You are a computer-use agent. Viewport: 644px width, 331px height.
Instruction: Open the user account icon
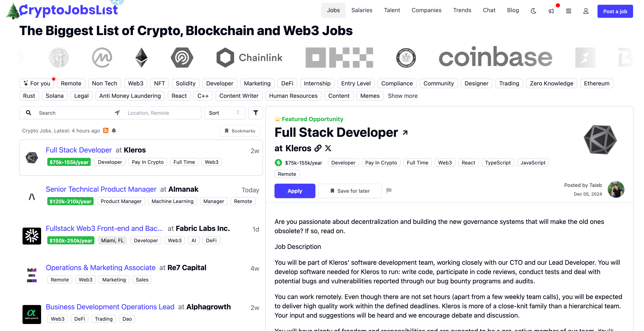pyautogui.click(x=586, y=11)
